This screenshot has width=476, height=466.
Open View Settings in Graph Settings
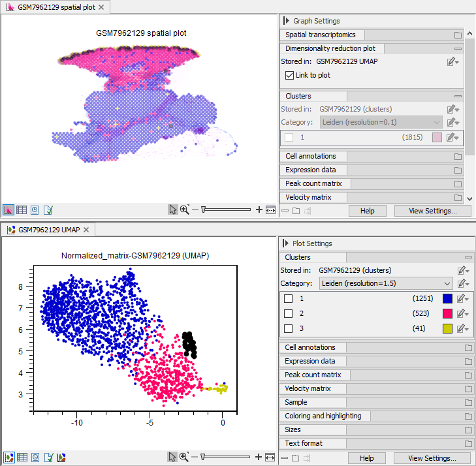click(x=433, y=211)
